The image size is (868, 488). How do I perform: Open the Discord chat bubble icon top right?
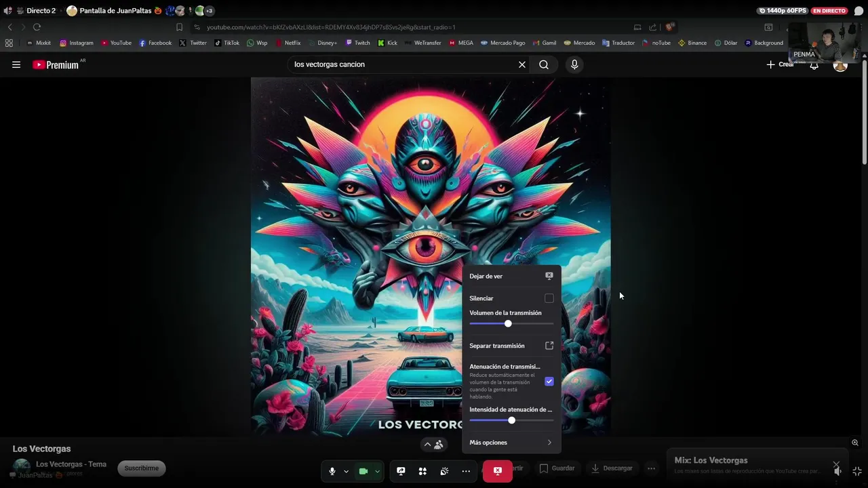[859, 11]
